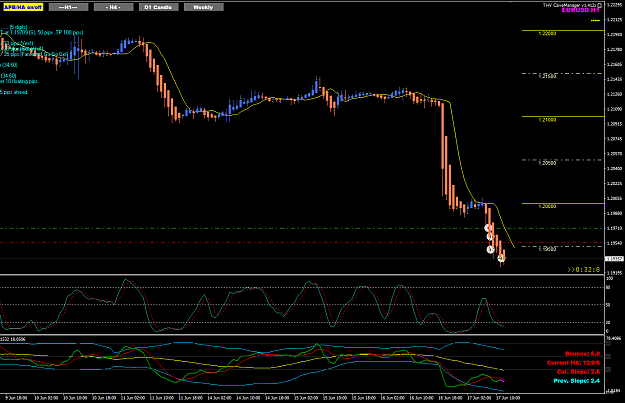Click the Bounce: 5.0 readout
625x403 pixels.
coord(582,354)
